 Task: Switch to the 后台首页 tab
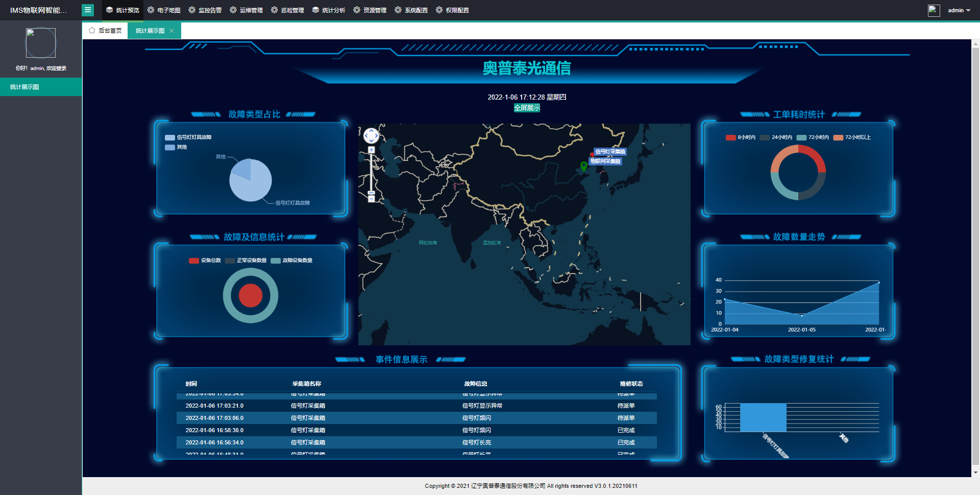click(105, 31)
